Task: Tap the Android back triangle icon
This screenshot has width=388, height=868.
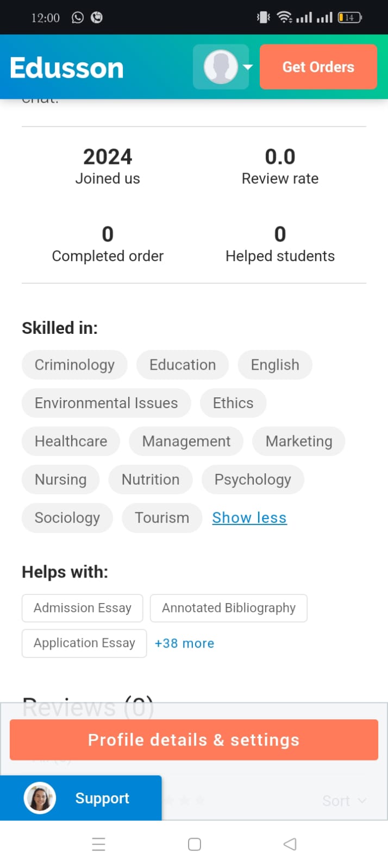Action: click(x=290, y=844)
